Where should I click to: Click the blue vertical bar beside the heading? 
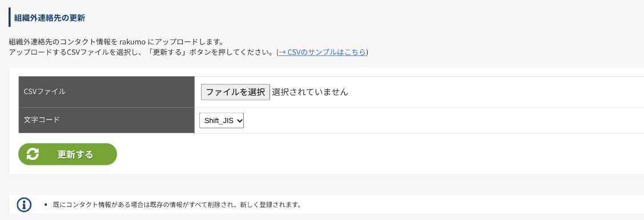click(x=10, y=17)
